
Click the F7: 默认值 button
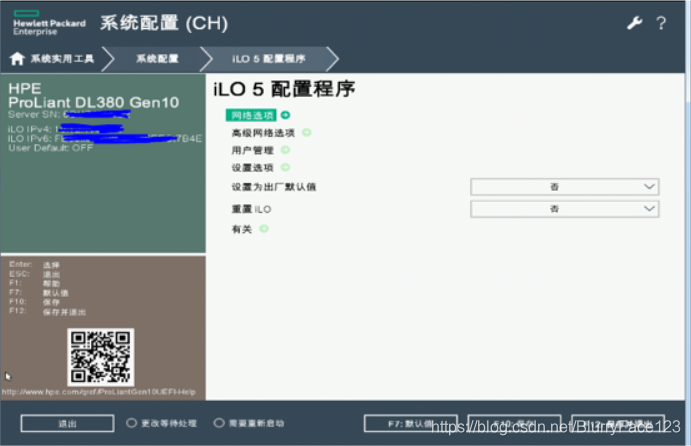pyautogui.click(x=410, y=424)
